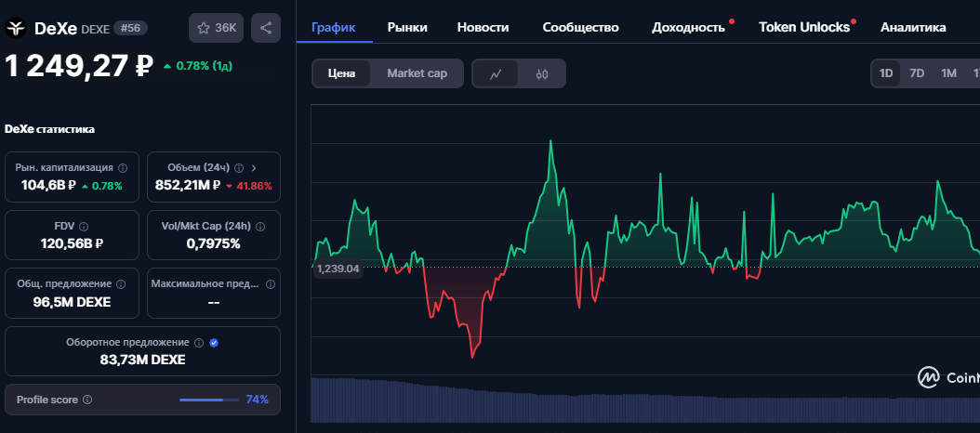Click the 120,56B ₽ FDV value

pyautogui.click(x=72, y=243)
